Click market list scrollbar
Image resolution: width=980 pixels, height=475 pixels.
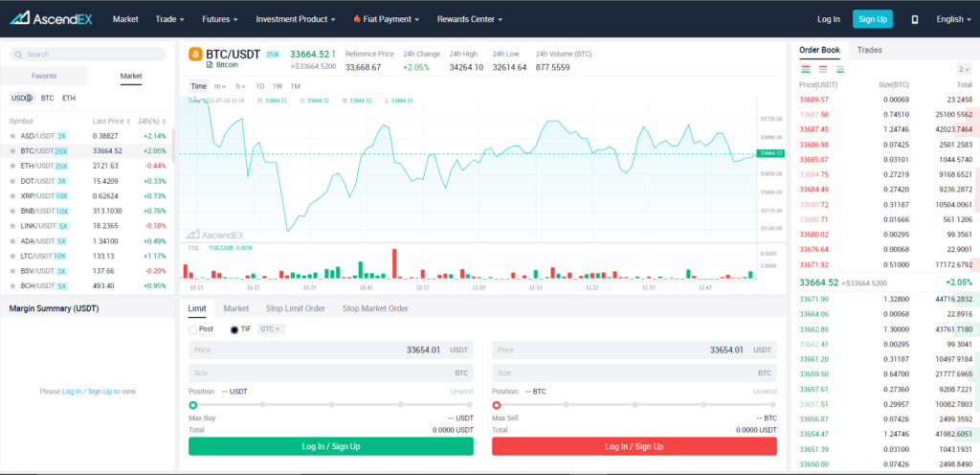173,145
